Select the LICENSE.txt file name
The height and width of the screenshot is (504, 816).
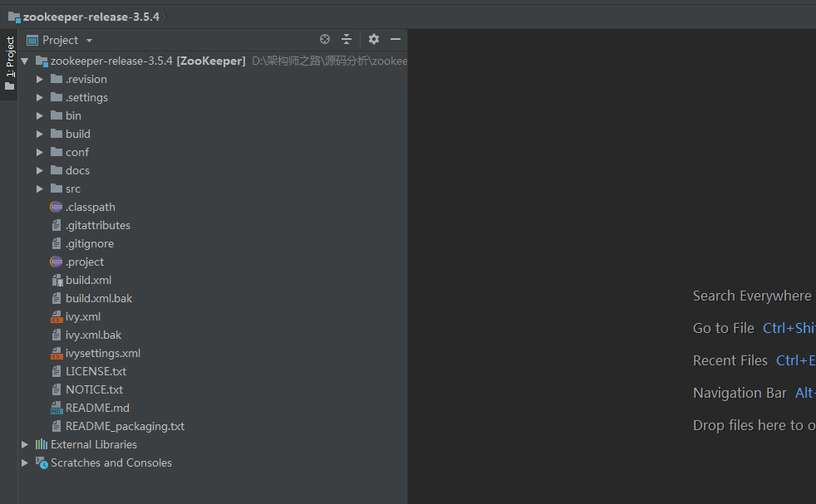coord(96,371)
